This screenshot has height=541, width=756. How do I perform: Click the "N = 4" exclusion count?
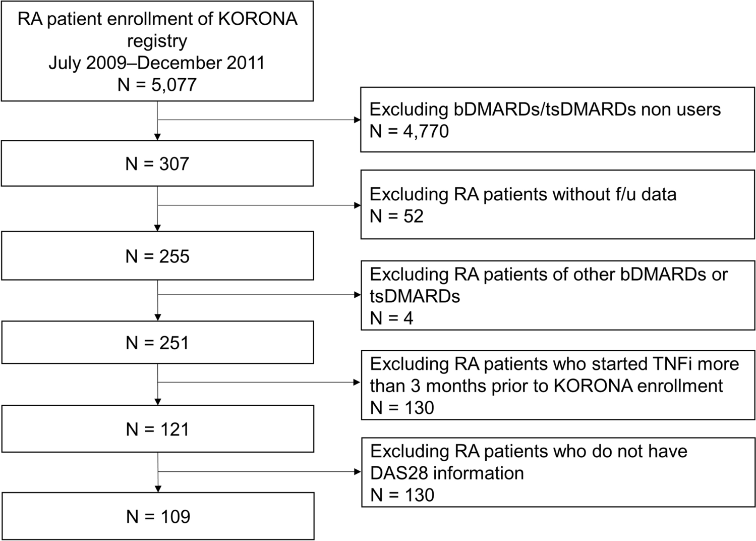click(x=391, y=318)
